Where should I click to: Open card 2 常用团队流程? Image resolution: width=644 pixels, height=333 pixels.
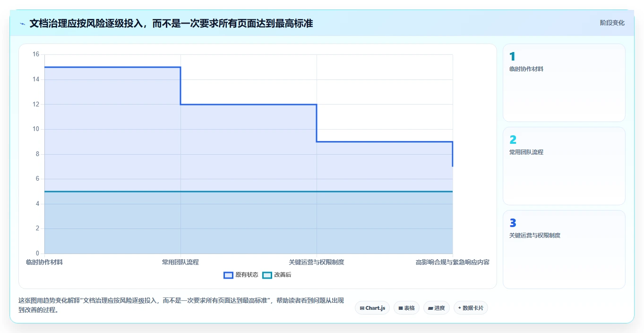point(564,166)
